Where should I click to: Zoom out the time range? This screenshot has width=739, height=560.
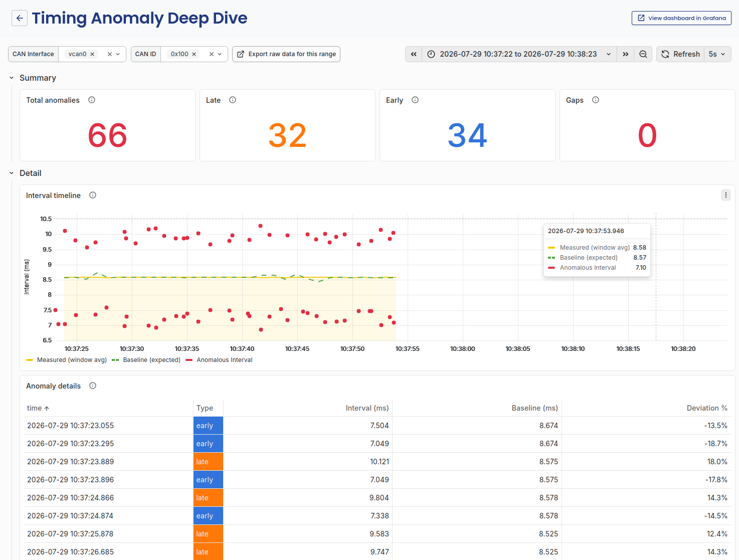(643, 54)
